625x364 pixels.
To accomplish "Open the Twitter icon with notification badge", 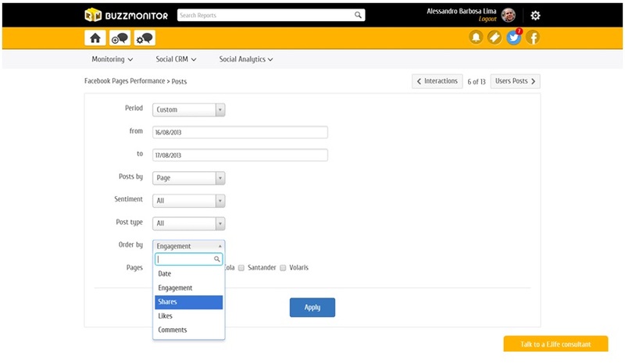I will (x=513, y=37).
